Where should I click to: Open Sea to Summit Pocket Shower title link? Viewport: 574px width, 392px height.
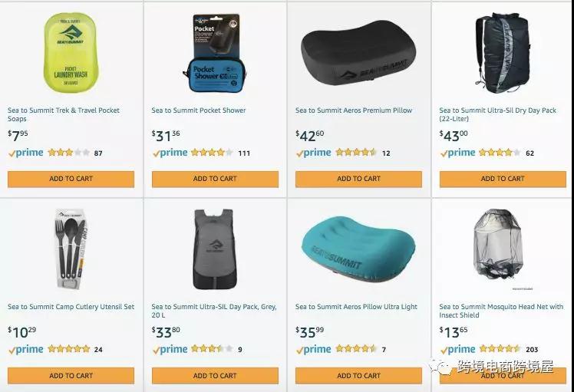(x=199, y=110)
